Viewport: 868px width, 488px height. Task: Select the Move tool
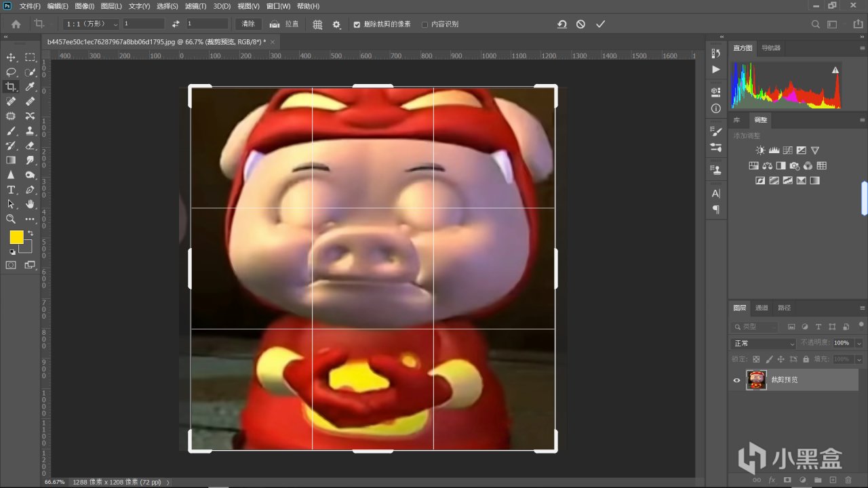pyautogui.click(x=11, y=58)
